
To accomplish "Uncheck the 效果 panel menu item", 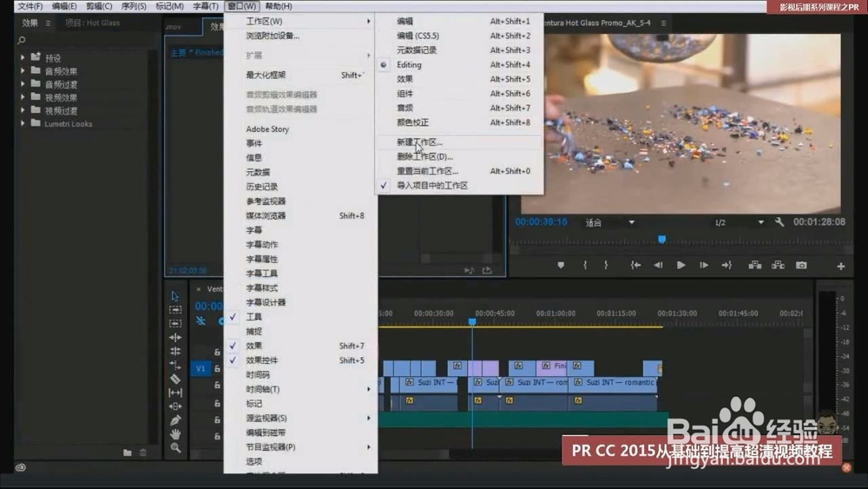I will (300, 346).
